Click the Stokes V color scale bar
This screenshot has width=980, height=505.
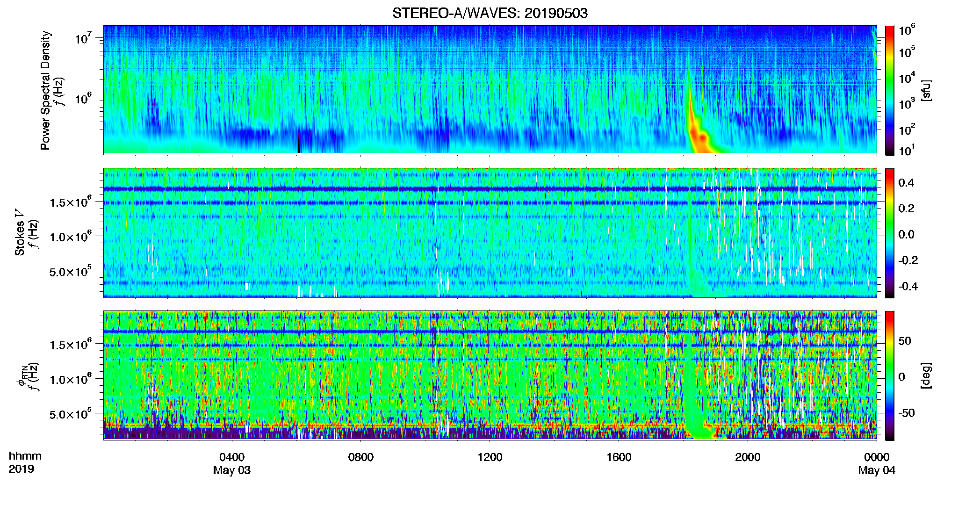click(x=890, y=233)
